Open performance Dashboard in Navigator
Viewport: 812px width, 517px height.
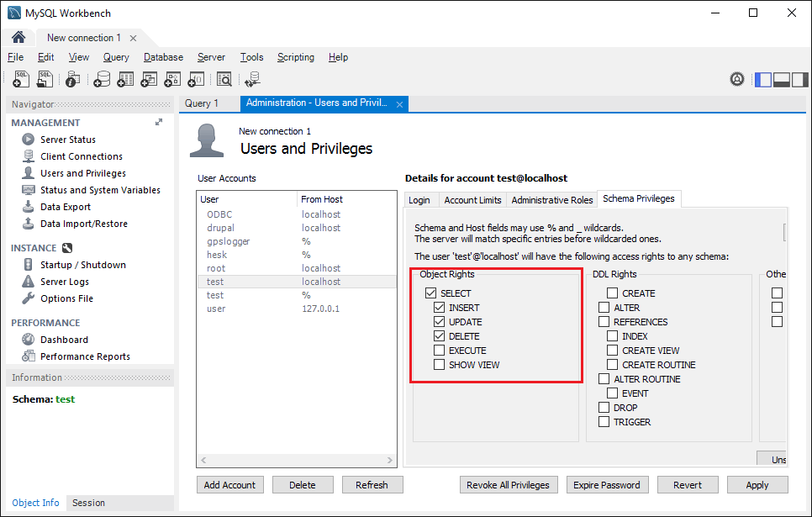64,340
